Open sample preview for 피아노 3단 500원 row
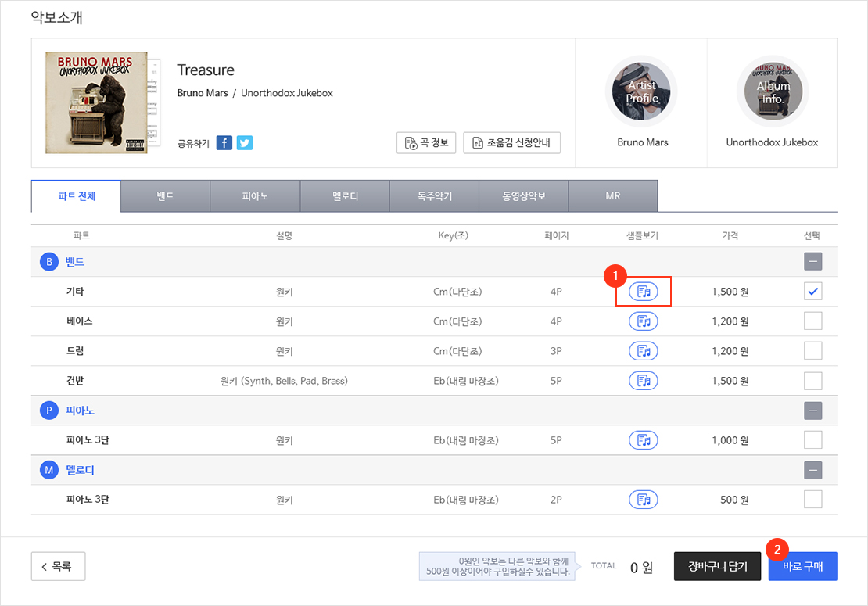The width and height of the screenshot is (868, 606). pyautogui.click(x=644, y=500)
